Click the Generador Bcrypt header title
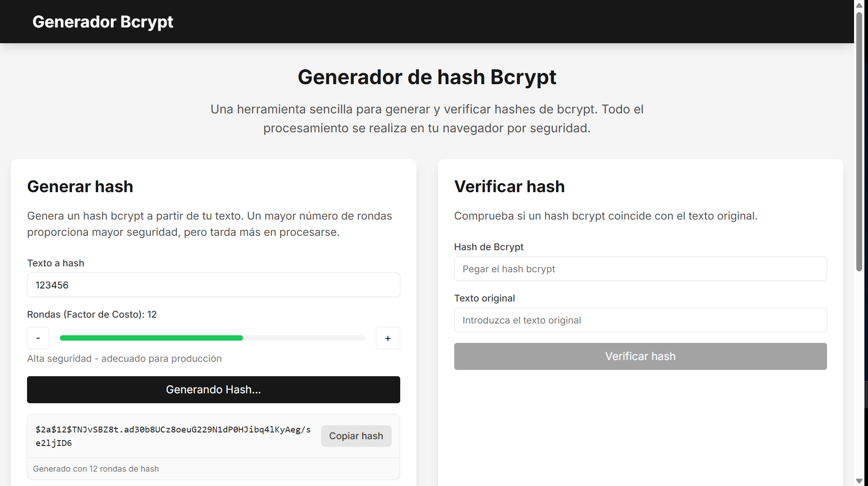 coord(103,21)
